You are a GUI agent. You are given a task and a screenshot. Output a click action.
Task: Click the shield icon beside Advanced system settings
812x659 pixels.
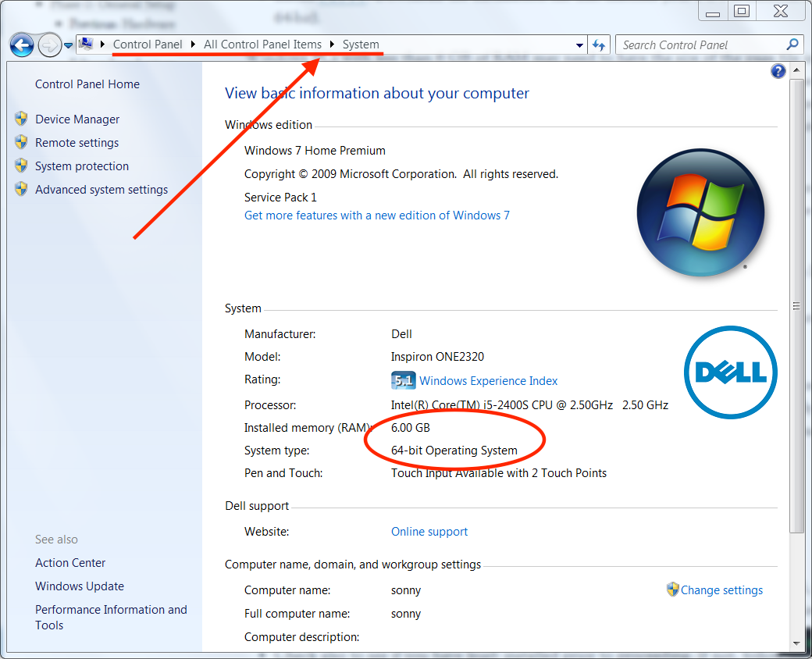point(21,189)
